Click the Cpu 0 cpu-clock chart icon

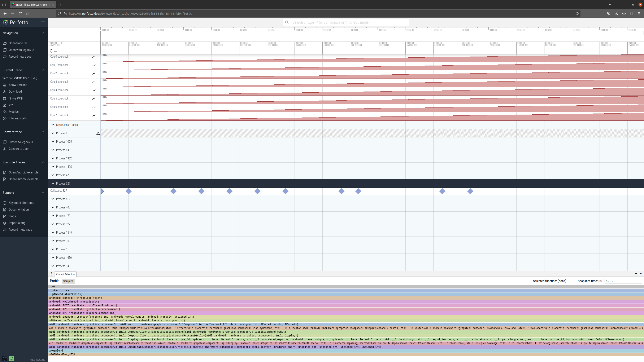click(x=94, y=57)
